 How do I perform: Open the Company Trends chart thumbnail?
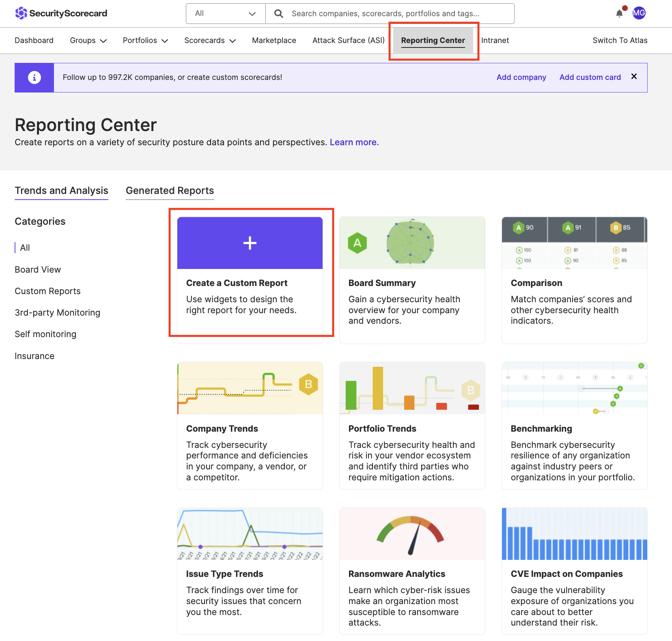(250, 388)
